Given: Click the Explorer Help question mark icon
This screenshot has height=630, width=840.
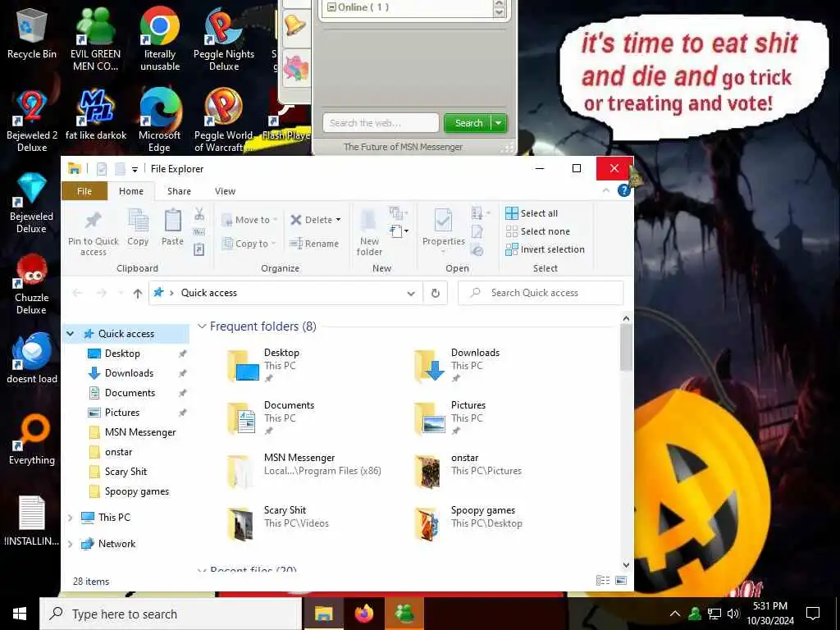Looking at the screenshot, I should click(623, 190).
